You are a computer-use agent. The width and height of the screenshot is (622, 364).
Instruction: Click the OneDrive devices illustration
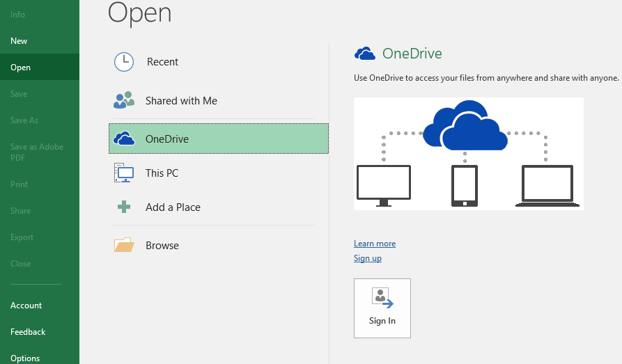[x=468, y=153]
